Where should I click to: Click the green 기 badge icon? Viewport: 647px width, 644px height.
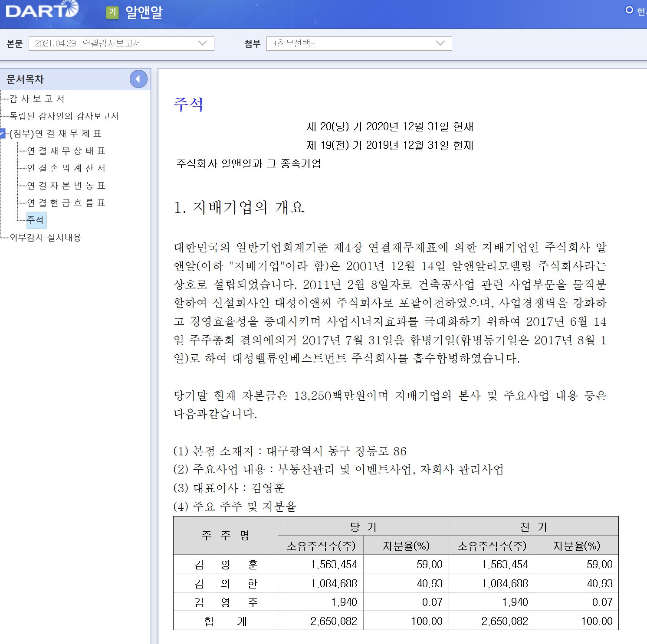coord(112,12)
